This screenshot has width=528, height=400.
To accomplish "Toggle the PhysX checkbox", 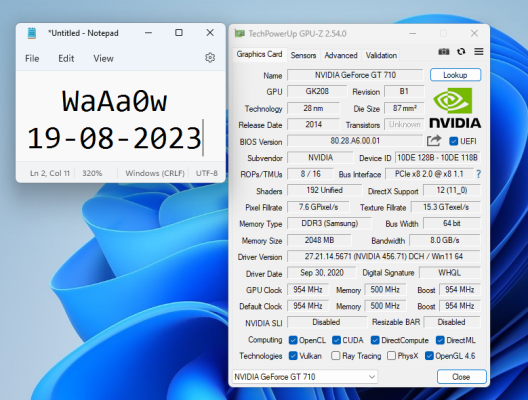I will tap(391, 356).
